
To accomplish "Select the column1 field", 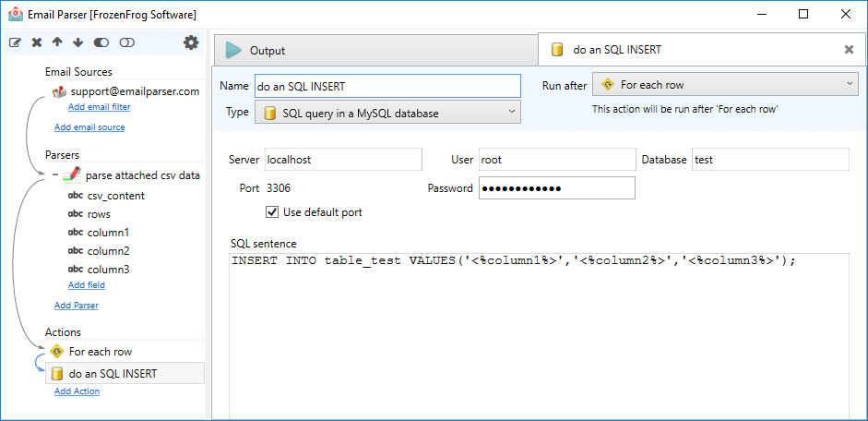I will (x=109, y=233).
